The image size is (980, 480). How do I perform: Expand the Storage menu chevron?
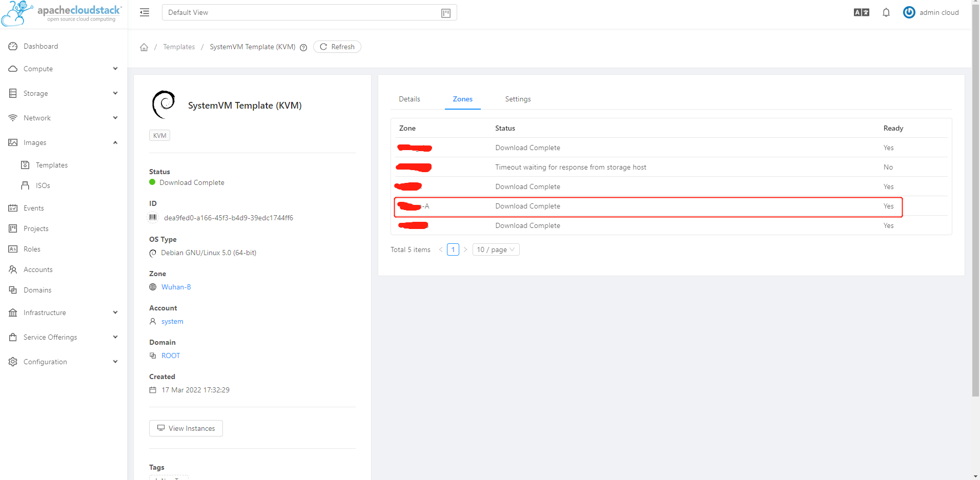(115, 93)
